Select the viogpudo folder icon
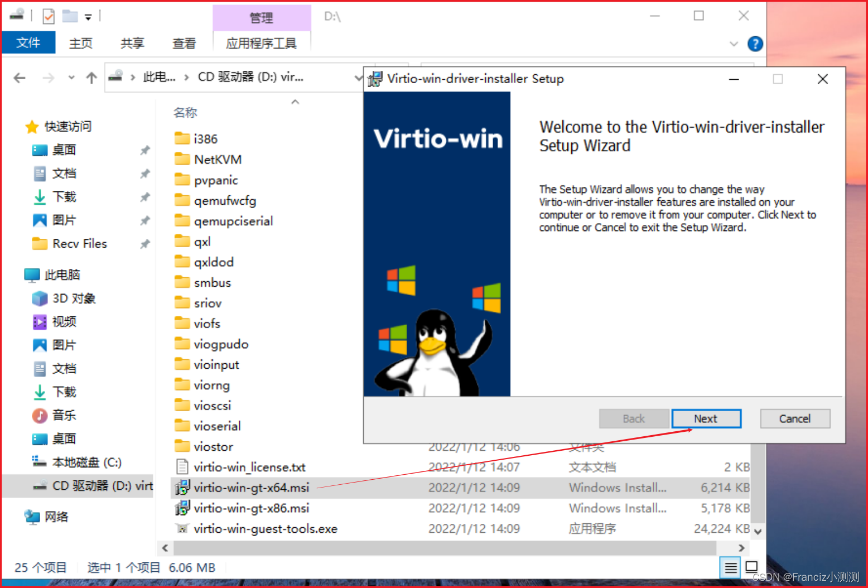The image size is (868, 588). coord(182,344)
